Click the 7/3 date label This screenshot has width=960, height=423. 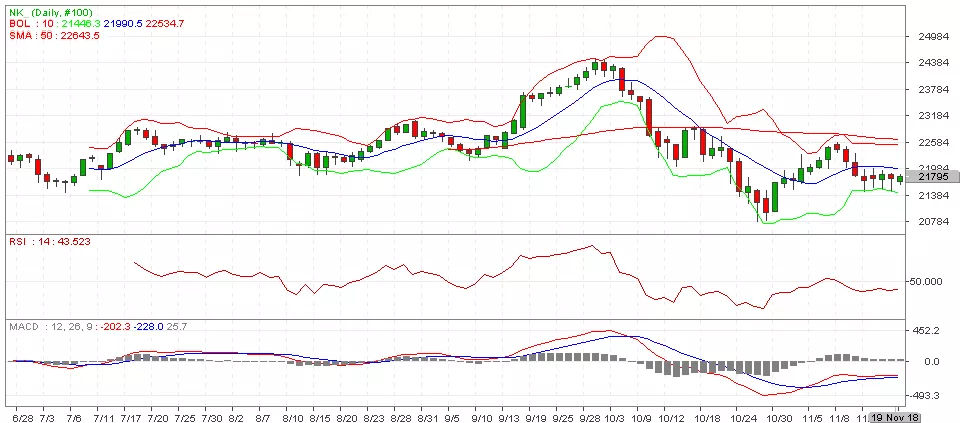click(47, 417)
